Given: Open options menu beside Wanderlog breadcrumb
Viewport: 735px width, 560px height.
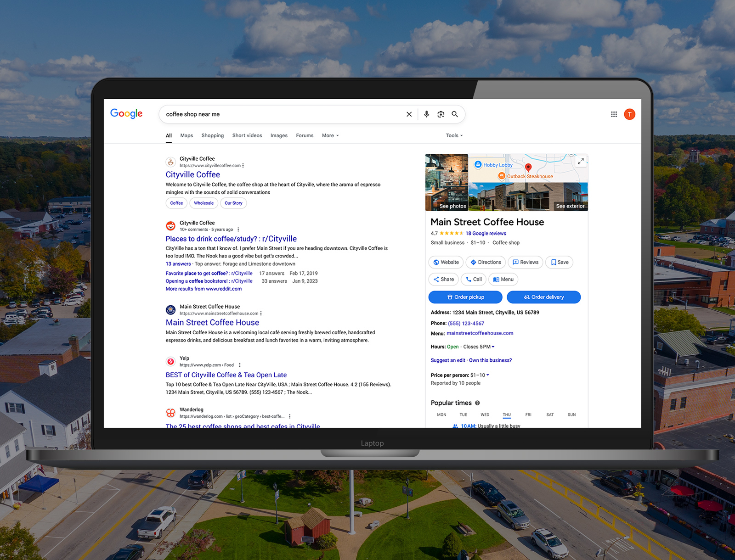Looking at the screenshot, I should (x=289, y=417).
